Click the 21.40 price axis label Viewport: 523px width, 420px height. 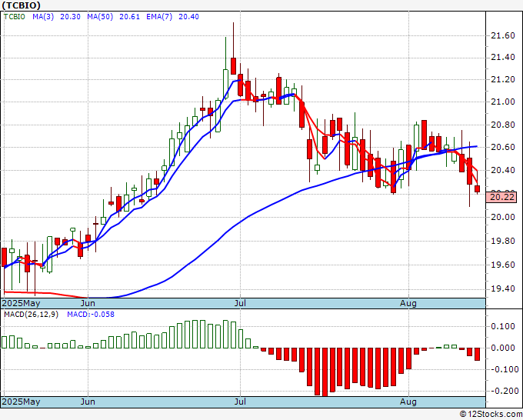point(503,58)
